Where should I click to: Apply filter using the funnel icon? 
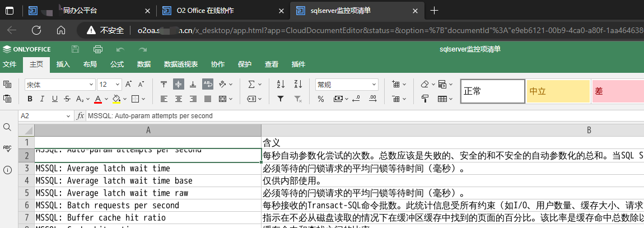tap(281, 99)
